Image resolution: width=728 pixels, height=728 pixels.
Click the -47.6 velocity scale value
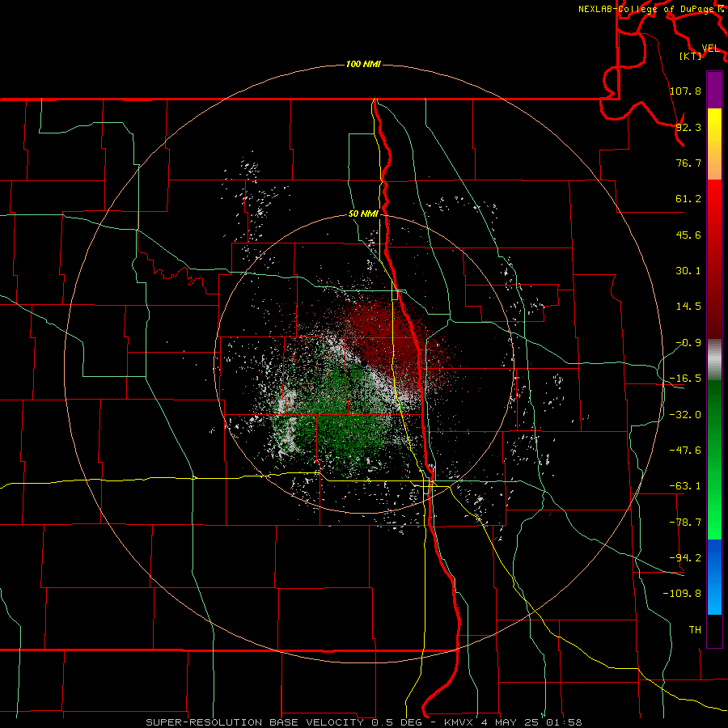pos(685,451)
